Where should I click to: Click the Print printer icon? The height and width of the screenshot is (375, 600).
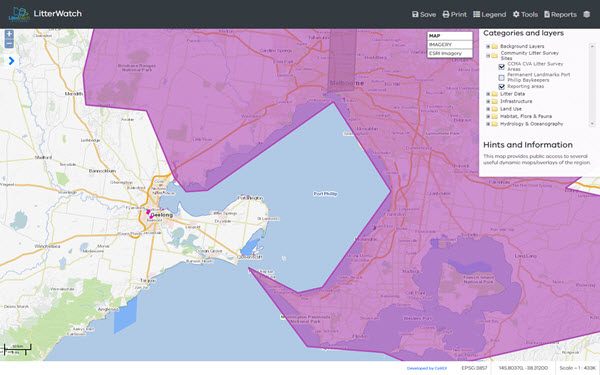point(446,14)
